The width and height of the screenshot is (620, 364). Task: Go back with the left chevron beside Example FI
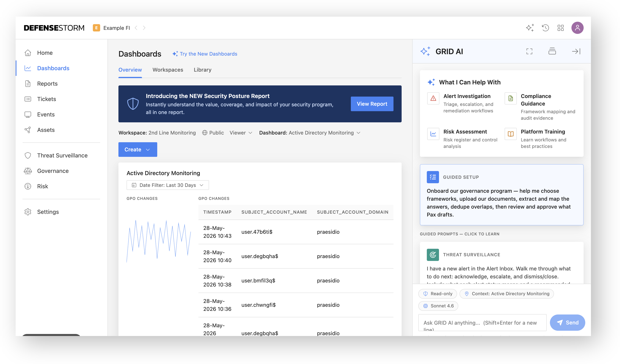[136, 28]
